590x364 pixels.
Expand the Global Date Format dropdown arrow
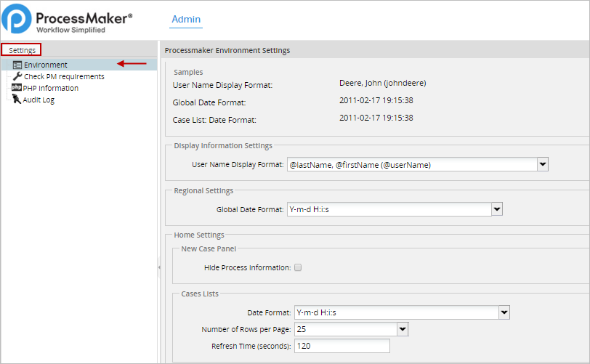497,209
